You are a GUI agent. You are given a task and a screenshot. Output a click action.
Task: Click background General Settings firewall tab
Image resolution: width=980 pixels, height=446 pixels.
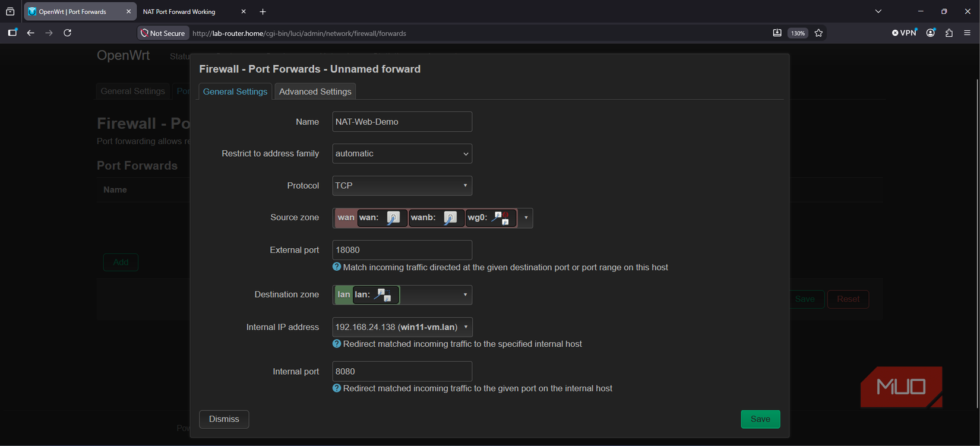tap(133, 91)
